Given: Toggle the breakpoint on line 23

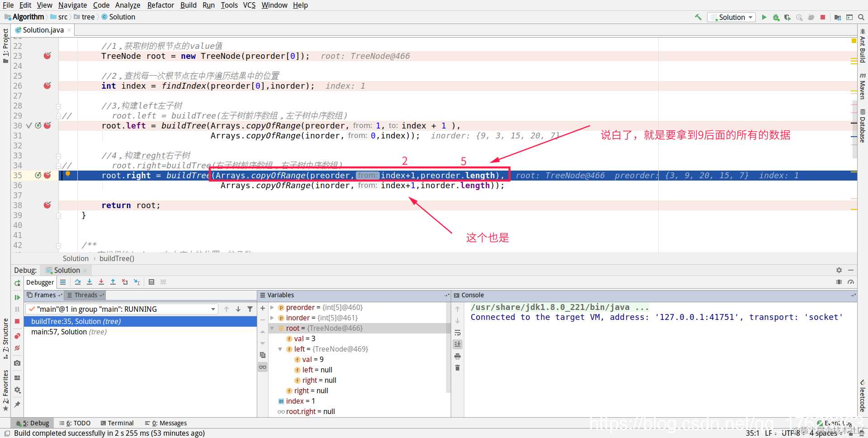Looking at the screenshot, I should point(47,56).
